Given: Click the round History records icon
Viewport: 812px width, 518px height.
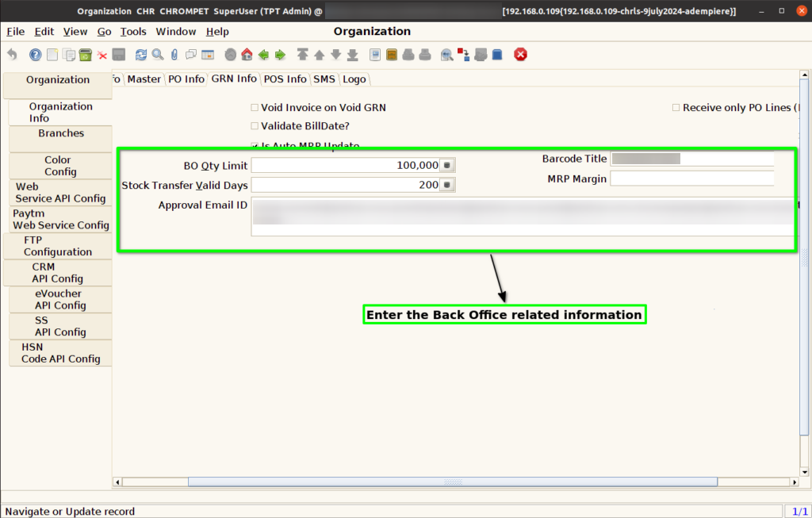Looking at the screenshot, I should point(231,55).
